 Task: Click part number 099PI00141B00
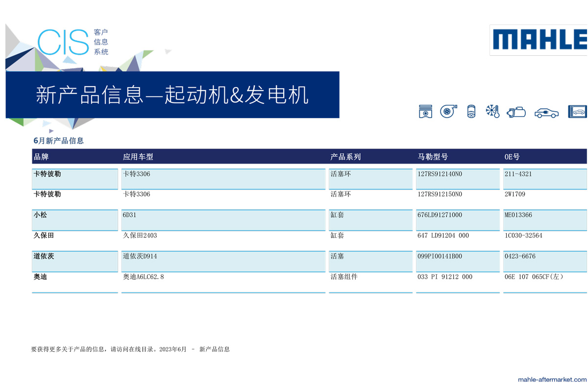point(440,256)
